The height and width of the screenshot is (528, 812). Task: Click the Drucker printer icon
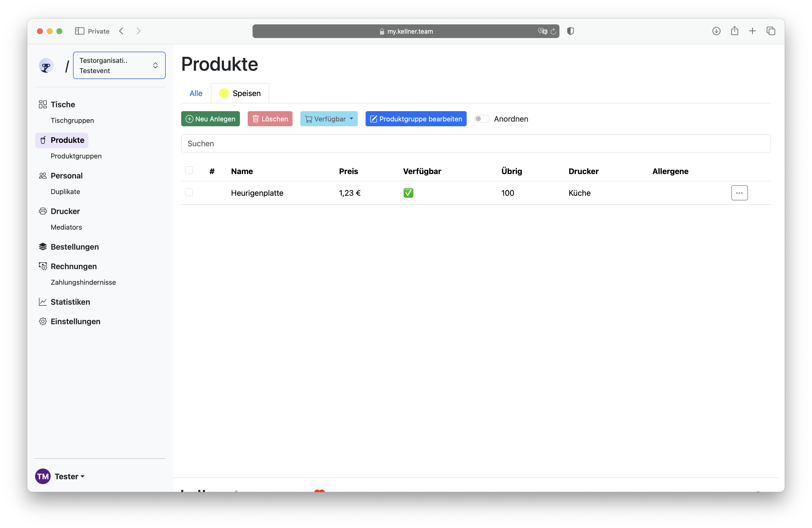click(43, 211)
